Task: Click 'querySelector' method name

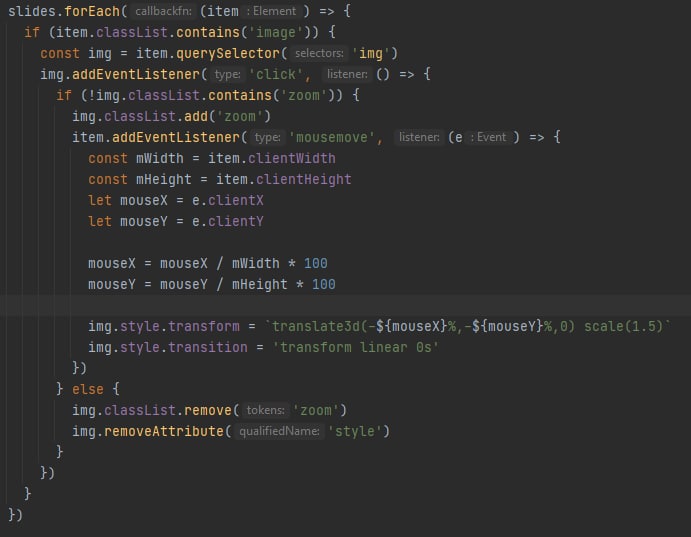Action: [227, 53]
